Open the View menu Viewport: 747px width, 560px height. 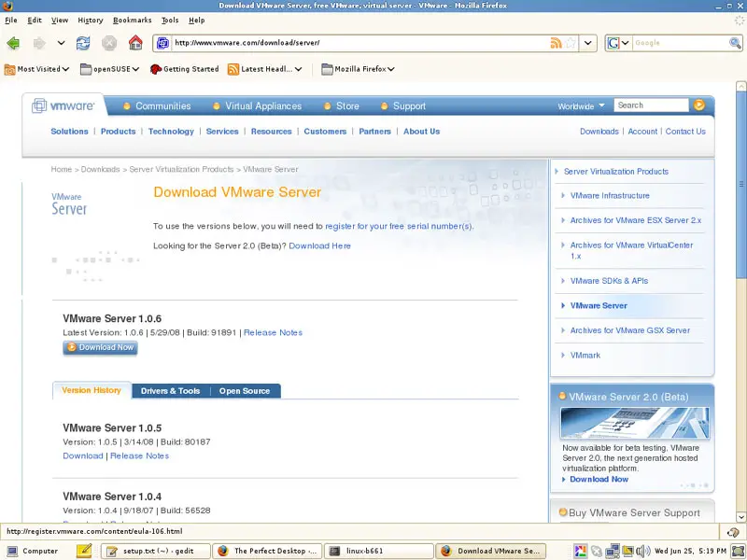(x=60, y=20)
